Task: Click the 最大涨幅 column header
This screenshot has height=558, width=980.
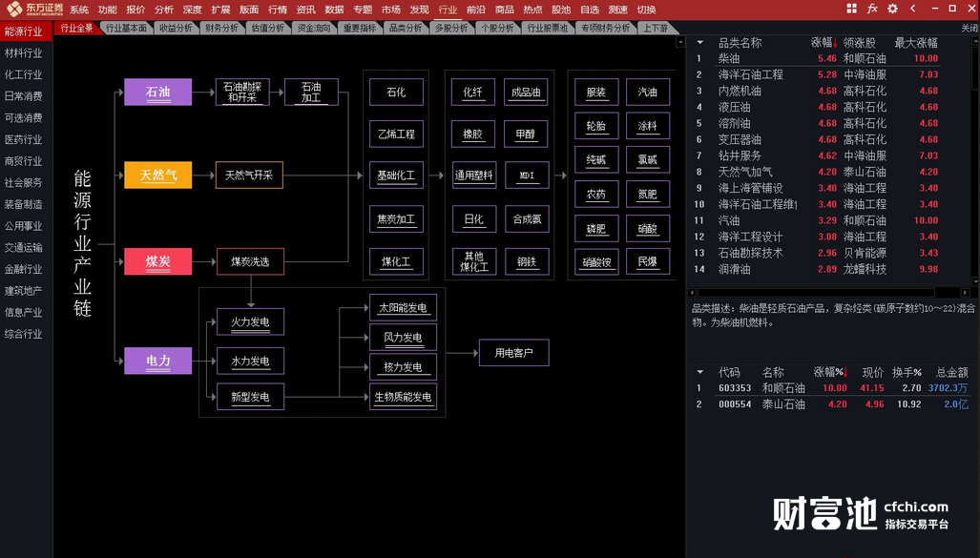Action: point(916,43)
